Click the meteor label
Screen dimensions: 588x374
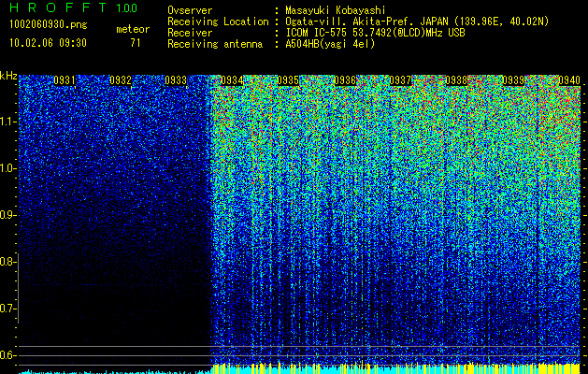[133, 29]
